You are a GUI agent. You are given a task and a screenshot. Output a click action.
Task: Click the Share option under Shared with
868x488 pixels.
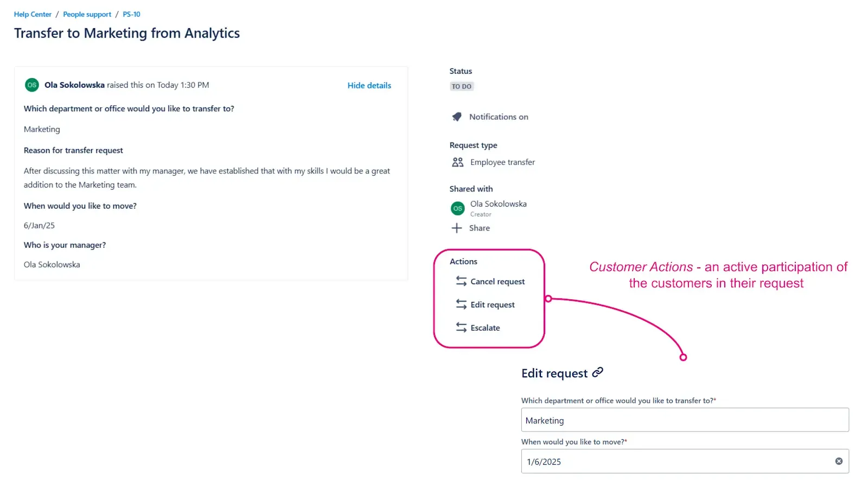point(480,228)
